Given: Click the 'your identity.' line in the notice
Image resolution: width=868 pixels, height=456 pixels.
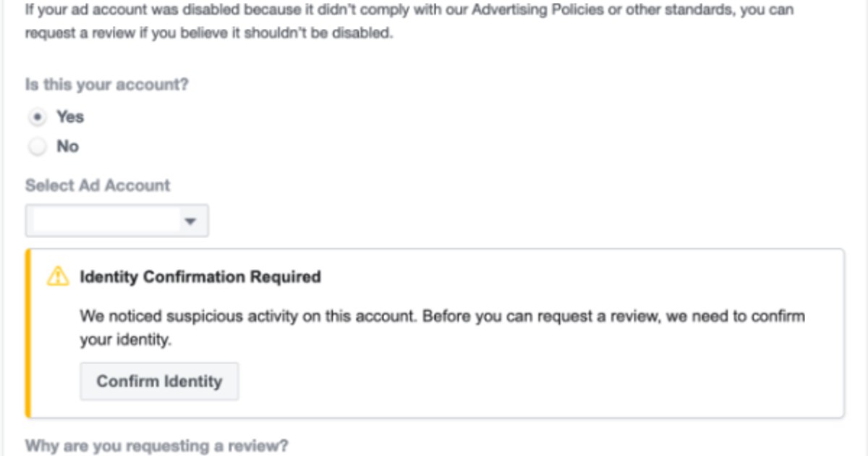Looking at the screenshot, I should [126, 340].
